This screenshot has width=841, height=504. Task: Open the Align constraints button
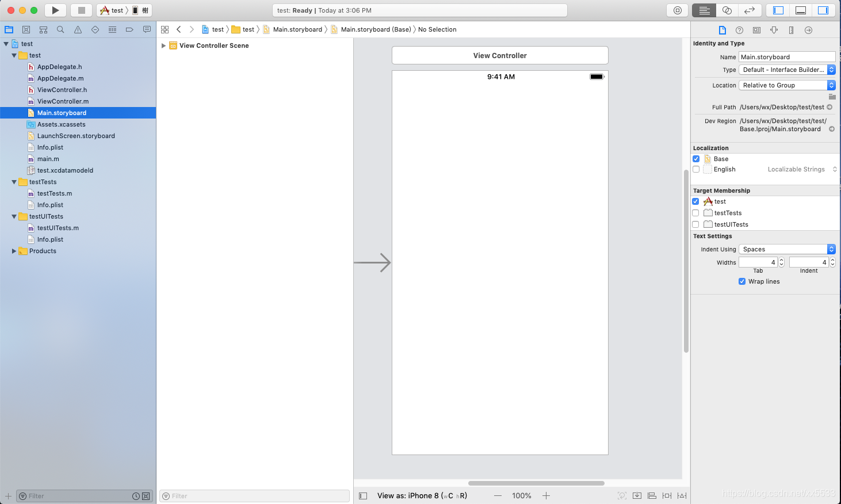click(x=652, y=495)
